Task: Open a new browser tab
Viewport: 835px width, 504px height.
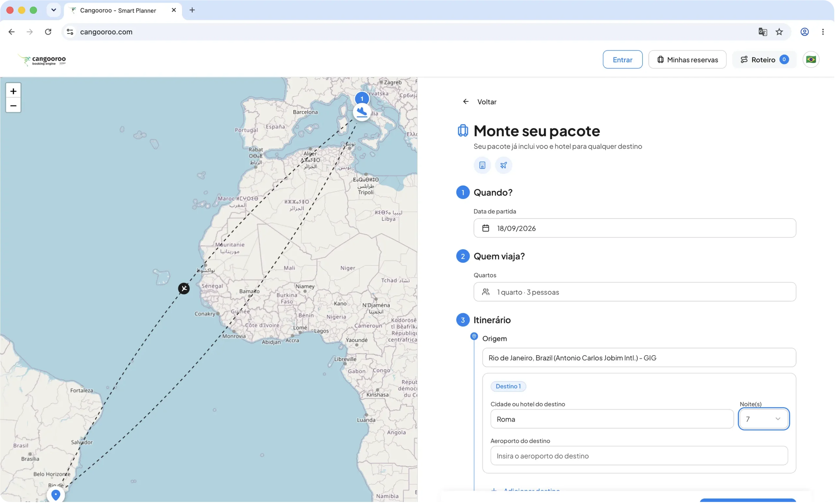Action: [192, 10]
